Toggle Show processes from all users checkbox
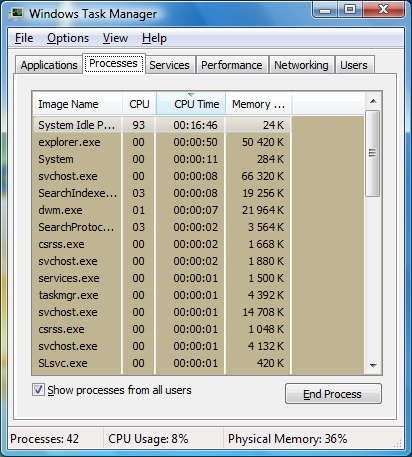 pyautogui.click(x=38, y=389)
